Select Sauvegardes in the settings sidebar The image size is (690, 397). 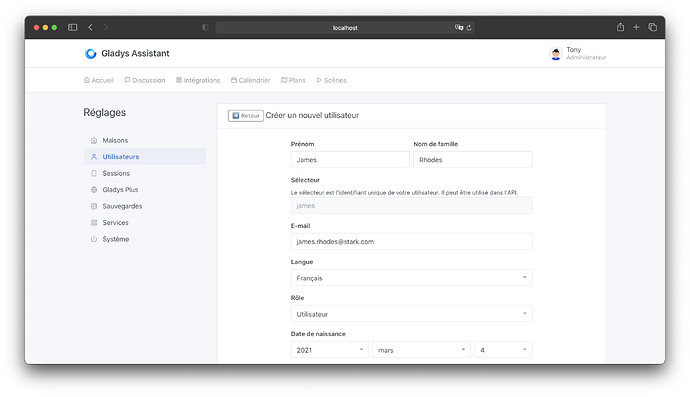[145, 206]
